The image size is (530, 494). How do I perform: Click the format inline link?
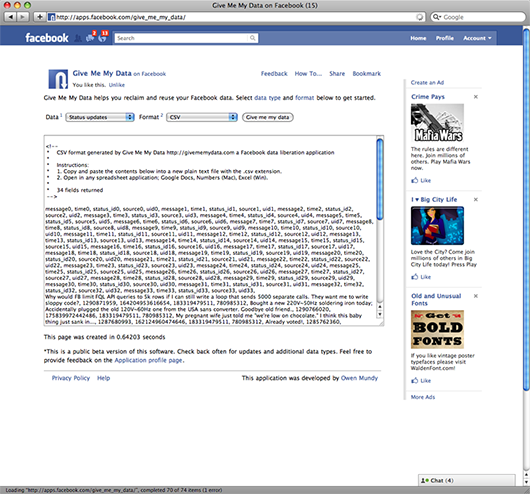tap(305, 98)
